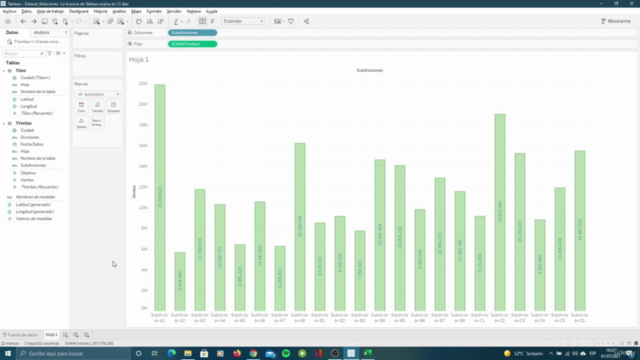Select the Latitud field
The height and width of the screenshot is (360, 640).
click(27, 99)
